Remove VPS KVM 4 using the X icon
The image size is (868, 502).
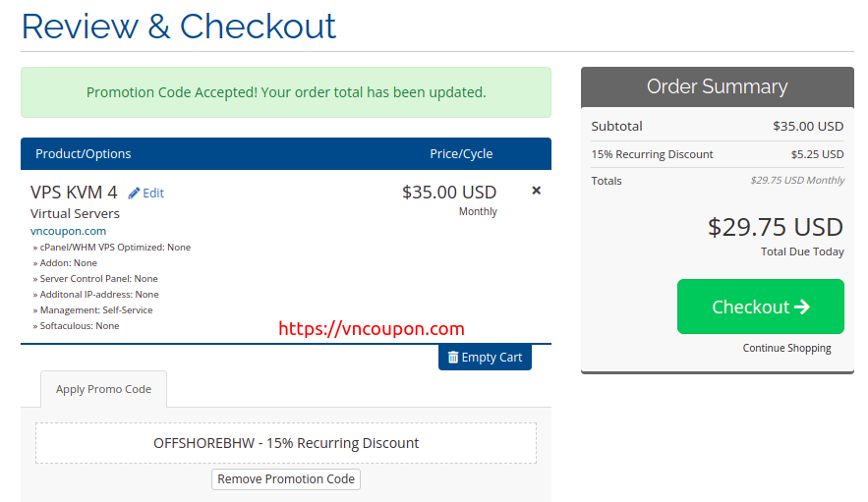(536, 191)
